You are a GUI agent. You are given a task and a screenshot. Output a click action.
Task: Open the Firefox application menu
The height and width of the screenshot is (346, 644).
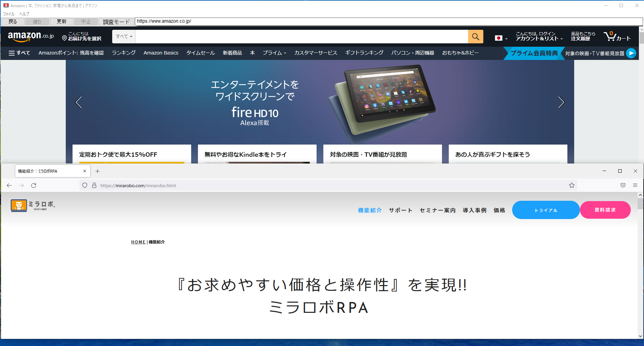(x=635, y=186)
